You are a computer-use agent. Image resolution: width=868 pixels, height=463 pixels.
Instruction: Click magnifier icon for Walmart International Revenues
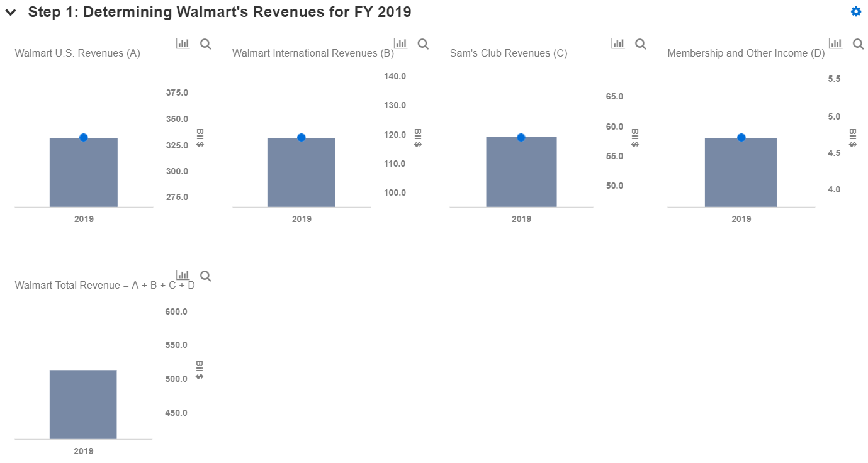point(423,43)
